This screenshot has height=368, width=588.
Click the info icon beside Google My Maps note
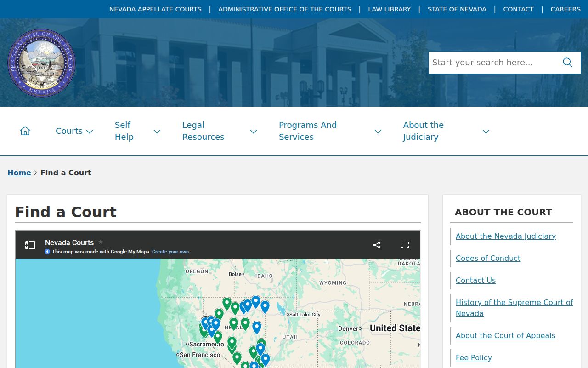[x=47, y=252]
